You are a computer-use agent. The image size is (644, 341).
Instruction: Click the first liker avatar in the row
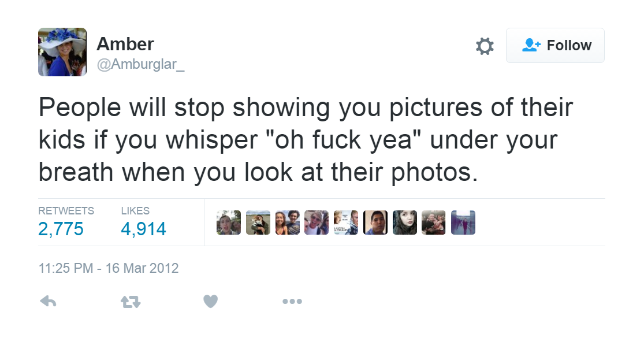229,223
